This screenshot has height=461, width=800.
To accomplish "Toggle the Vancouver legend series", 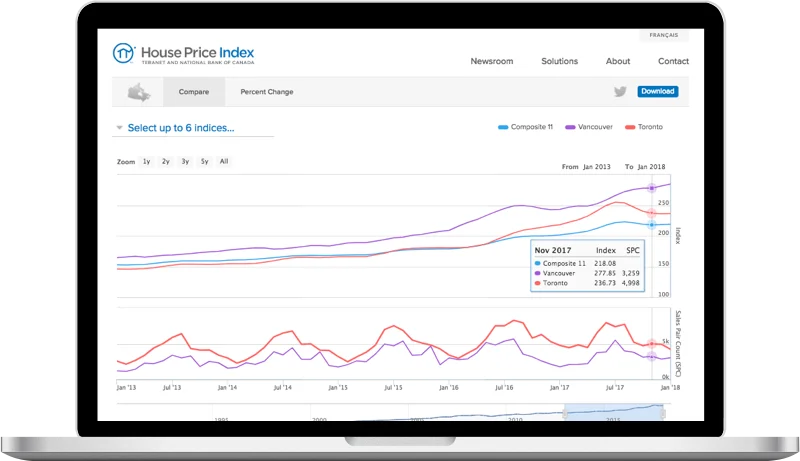I will tap(589, 127).
